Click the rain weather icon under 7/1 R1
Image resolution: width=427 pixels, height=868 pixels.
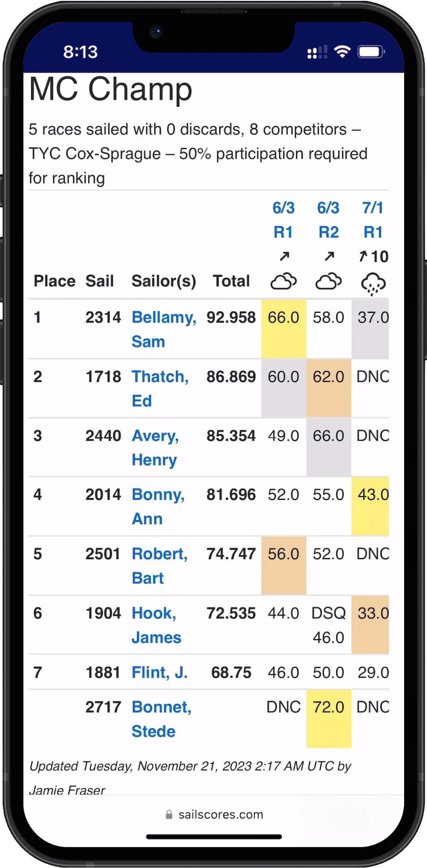click(373, 283)
